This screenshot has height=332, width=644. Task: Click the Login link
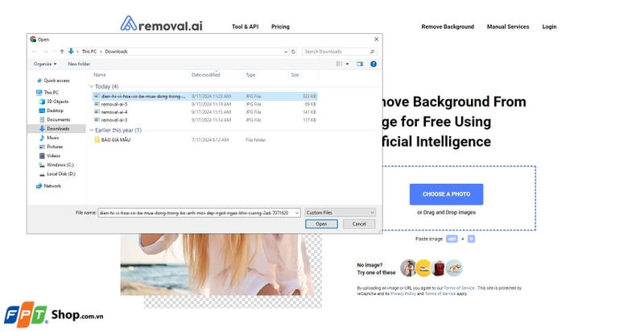(x=549, y=27)
